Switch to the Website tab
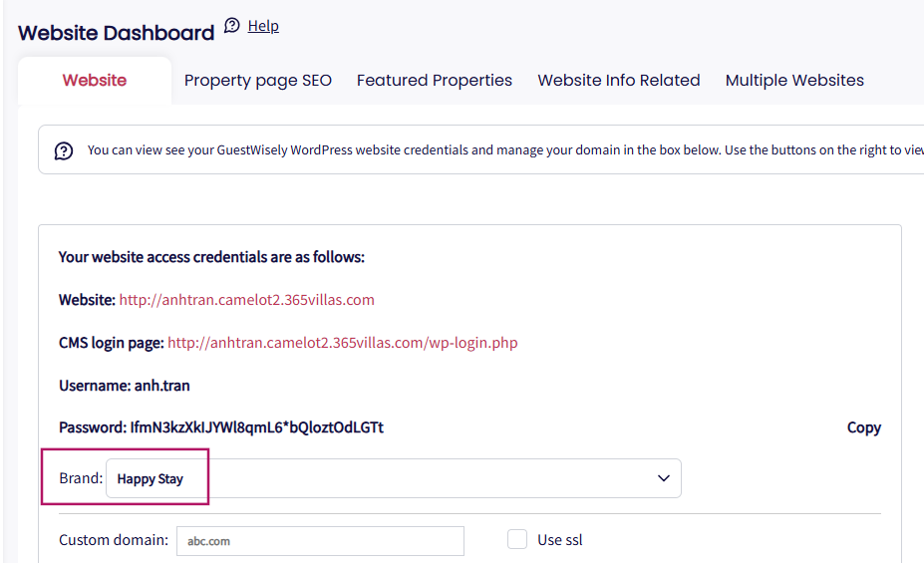924x563 pixels. pyautogui.click(x=95, y=81)
